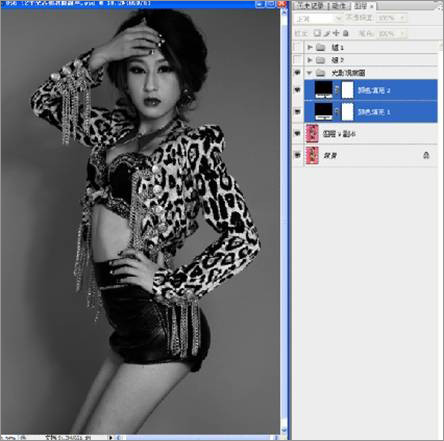The image size is (444, 441).
Task: Open the blend mode dropdown
Action: [318, 19]
